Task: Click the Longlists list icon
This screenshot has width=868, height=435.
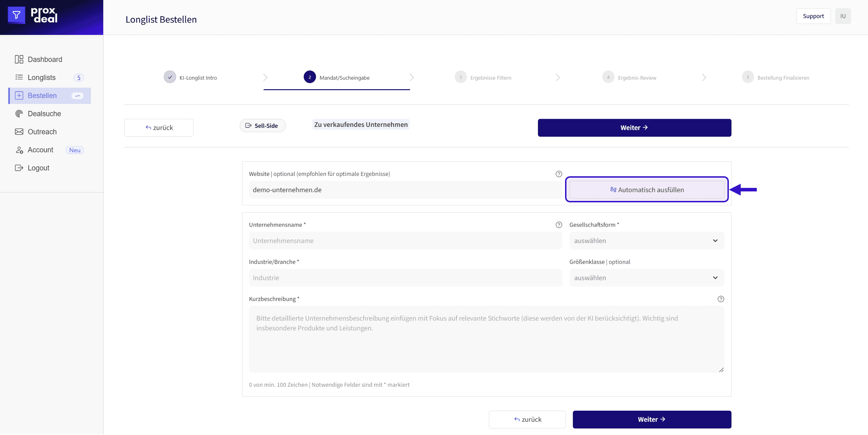Action: coord(19,77)
